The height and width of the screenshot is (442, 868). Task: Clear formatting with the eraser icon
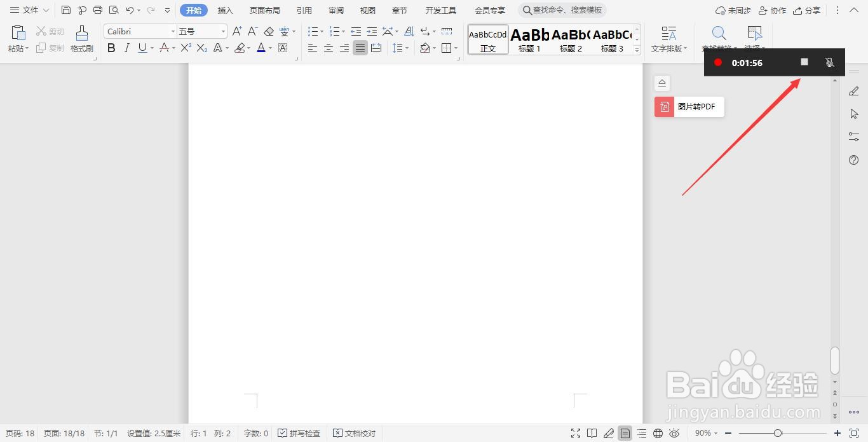268,31
